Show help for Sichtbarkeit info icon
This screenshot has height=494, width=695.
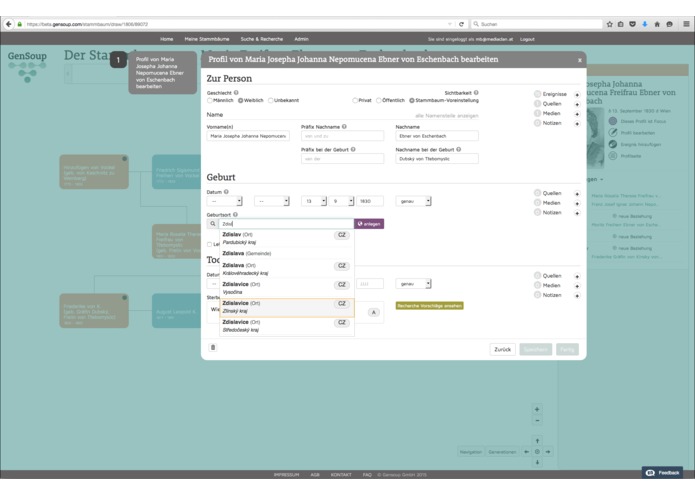click(476, 93)
